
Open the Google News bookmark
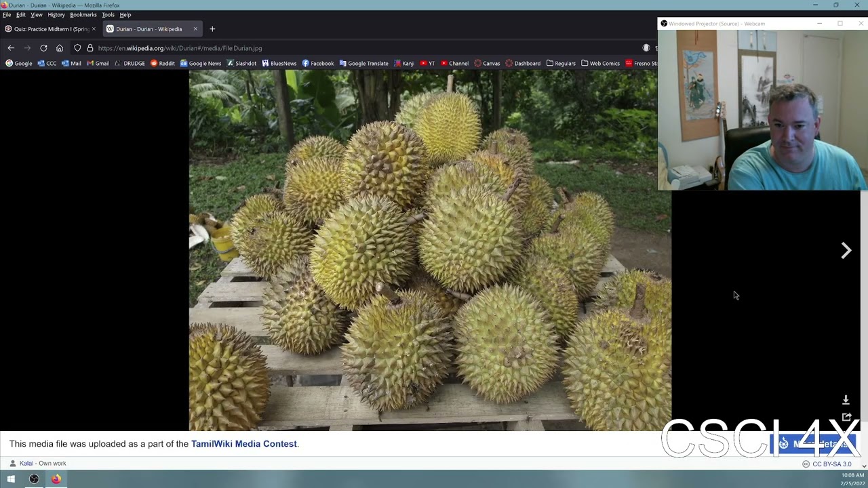point(201,64)
